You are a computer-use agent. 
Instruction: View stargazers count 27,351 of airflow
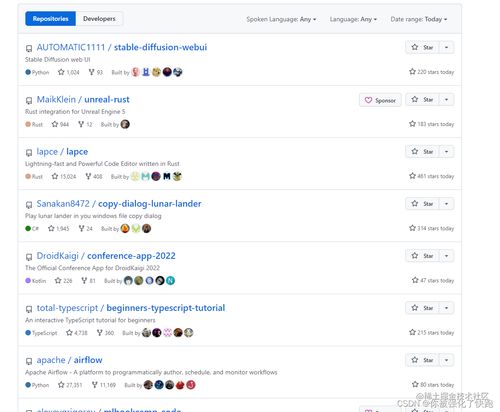point(70,385)
